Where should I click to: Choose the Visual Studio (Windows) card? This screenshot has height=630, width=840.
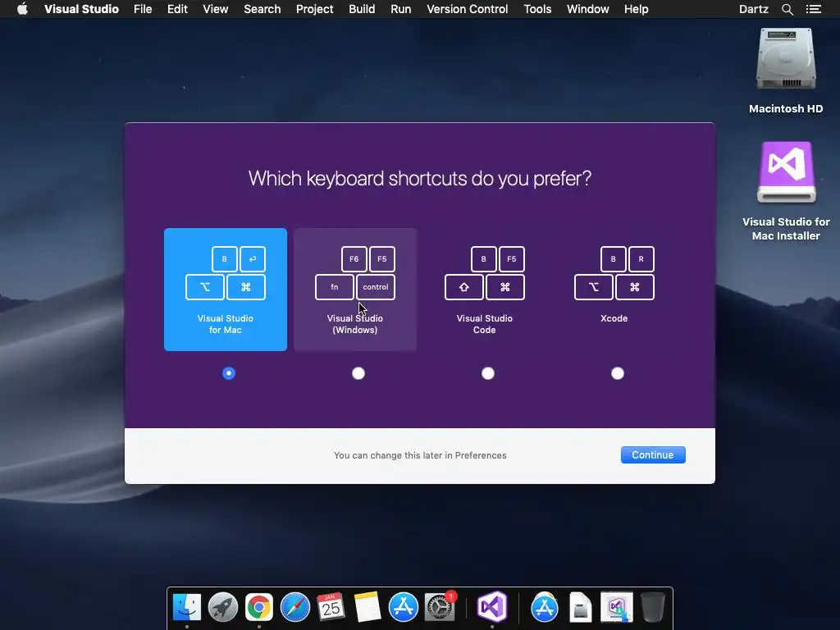point(355,290)
